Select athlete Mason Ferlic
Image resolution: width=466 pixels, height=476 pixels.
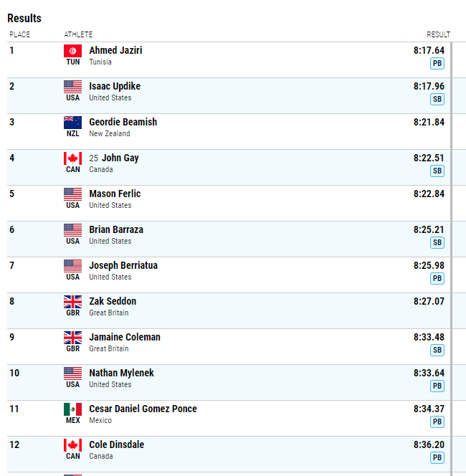[x=115, y=194]
